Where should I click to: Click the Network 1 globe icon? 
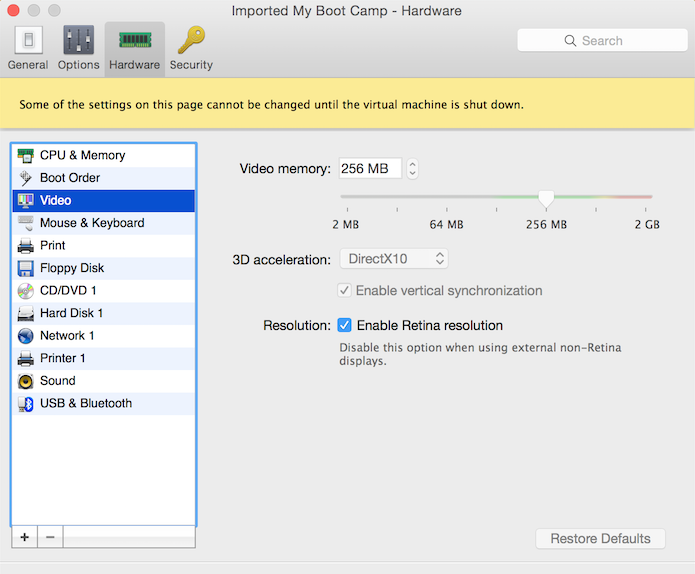pos(26,336)
